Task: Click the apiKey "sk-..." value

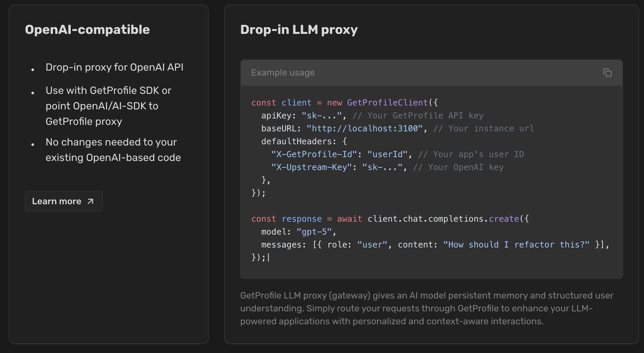Action: pyautogui.click(x=322, y=116)
